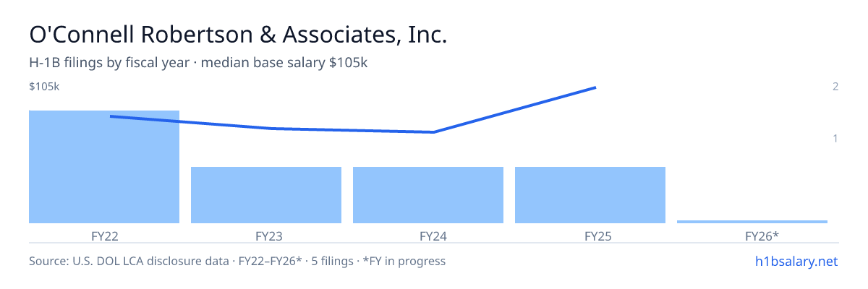Image resolution: width=868 pixels, height=289 pixels.
Task: Click the $105k salary axis label
Action: click(x=44, y=87)
